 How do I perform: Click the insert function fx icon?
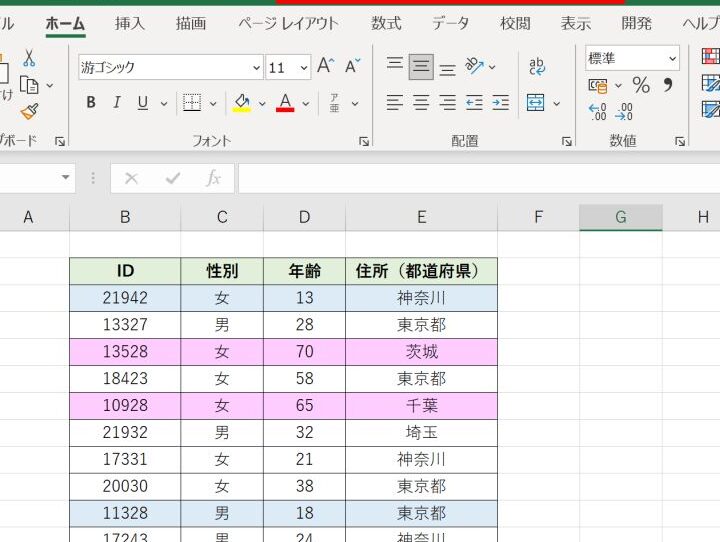coord(213,178)
